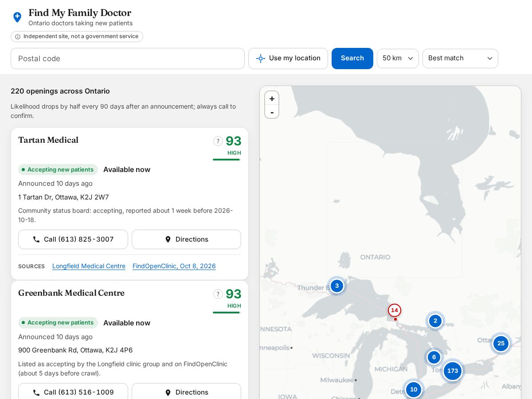Click the 93 score on Greenbank Medical Centre
Image resolution: width=532 pixels, height=399 pixels.
(x=234, y=294)
